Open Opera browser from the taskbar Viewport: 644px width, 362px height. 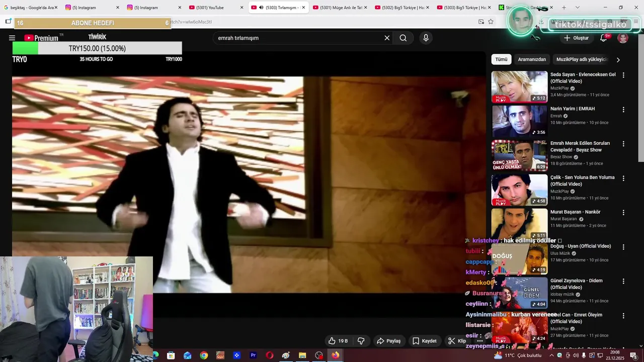(x=270, y=355)
